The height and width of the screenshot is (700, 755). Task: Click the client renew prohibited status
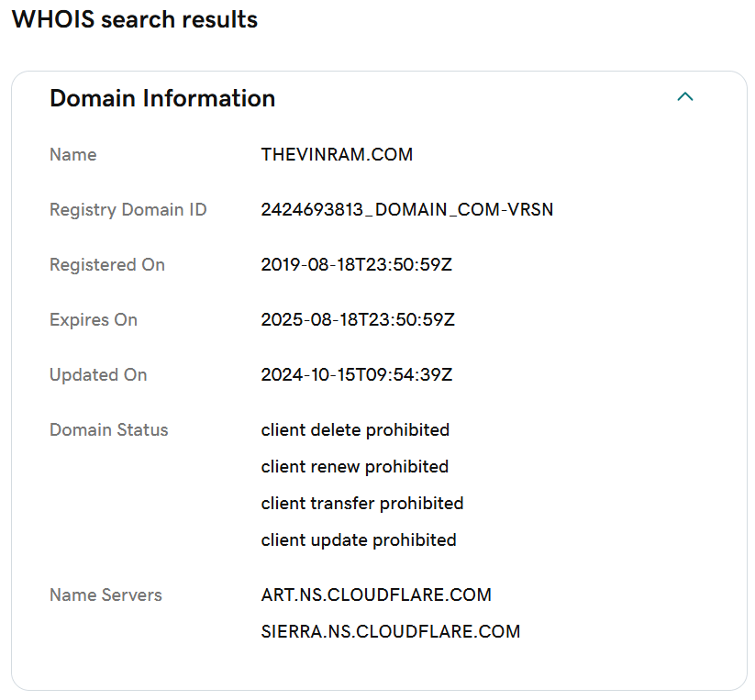pyautogui.click(x=354, y=466)
